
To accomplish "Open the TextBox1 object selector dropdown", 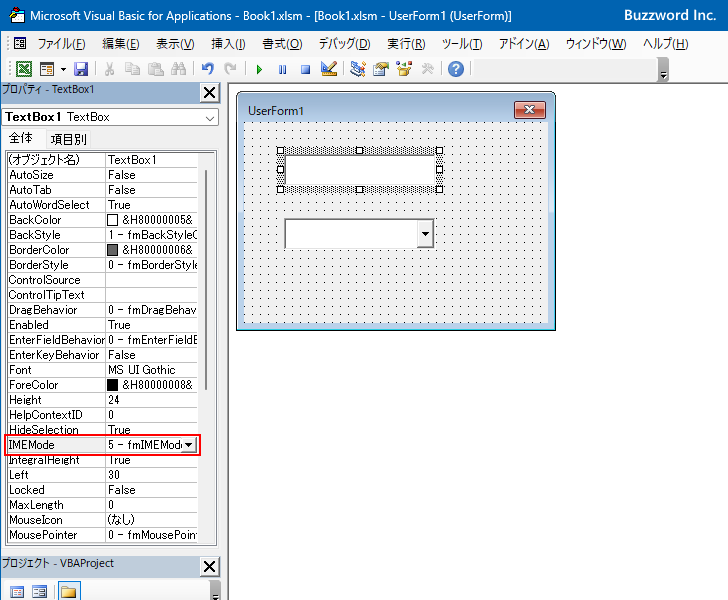I will coord(210,118).
